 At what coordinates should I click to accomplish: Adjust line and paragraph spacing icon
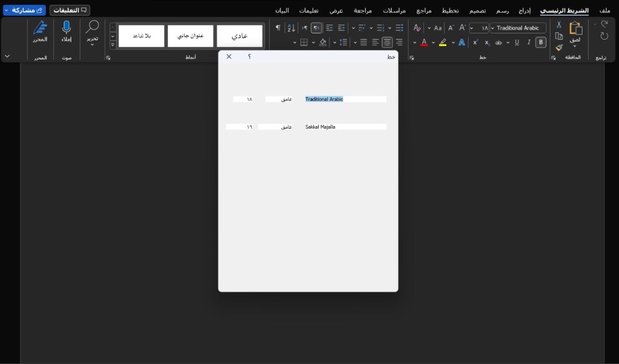343,42
